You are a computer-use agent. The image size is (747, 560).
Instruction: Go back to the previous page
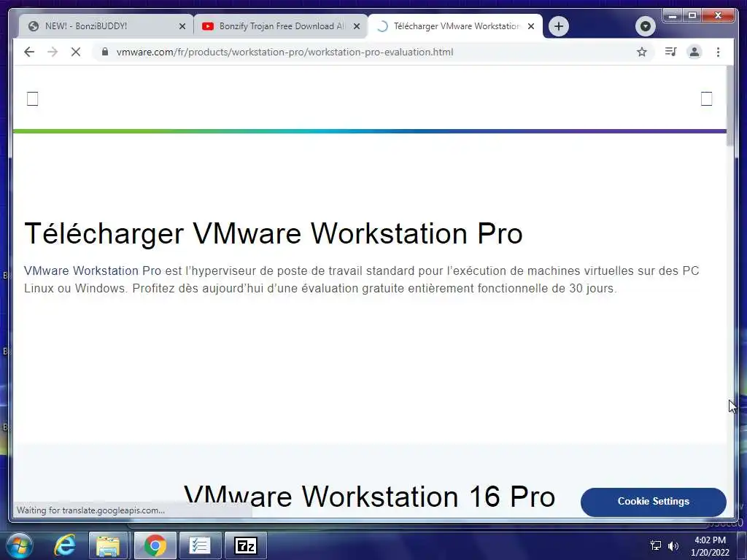(x=29, y=52)
